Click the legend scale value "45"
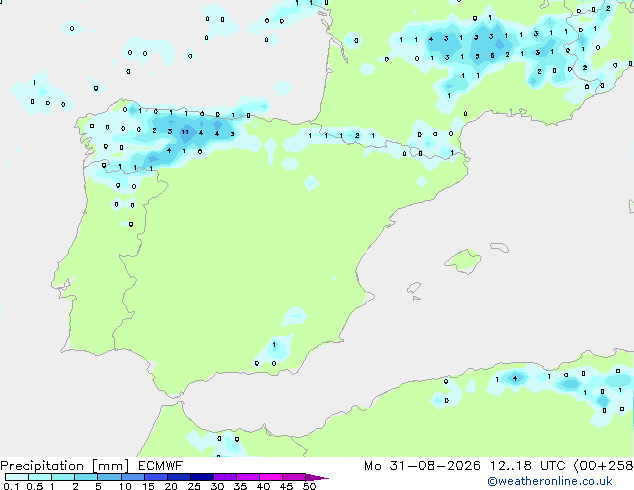Image resolution: width=634 pixels, height=490 pixels. pyautogui.click(x=286, y=486)
